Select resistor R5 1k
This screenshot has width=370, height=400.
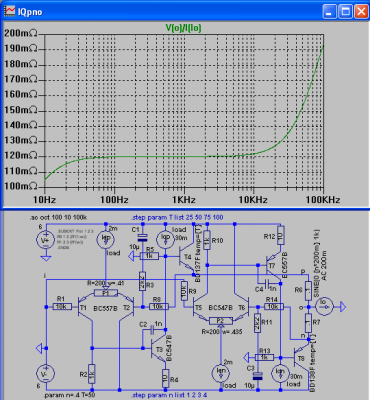point(149,256)
